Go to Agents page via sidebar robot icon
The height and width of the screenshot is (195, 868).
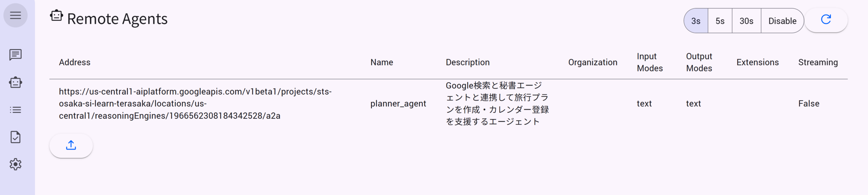coord(15,83)
